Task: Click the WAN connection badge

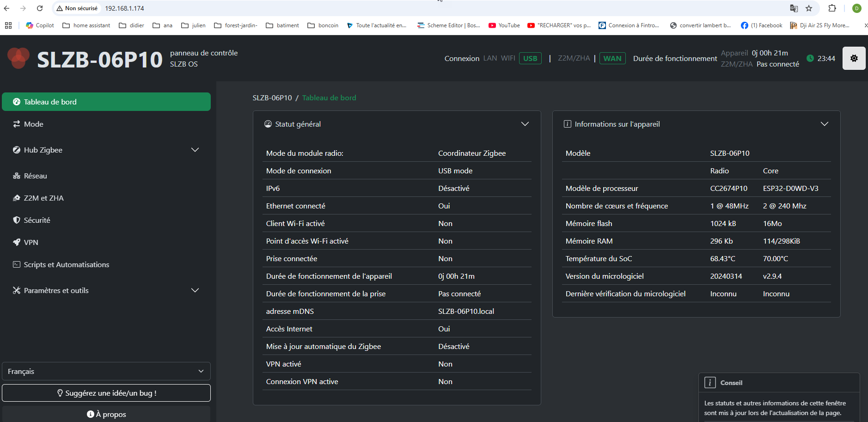Action: [612, 58]
